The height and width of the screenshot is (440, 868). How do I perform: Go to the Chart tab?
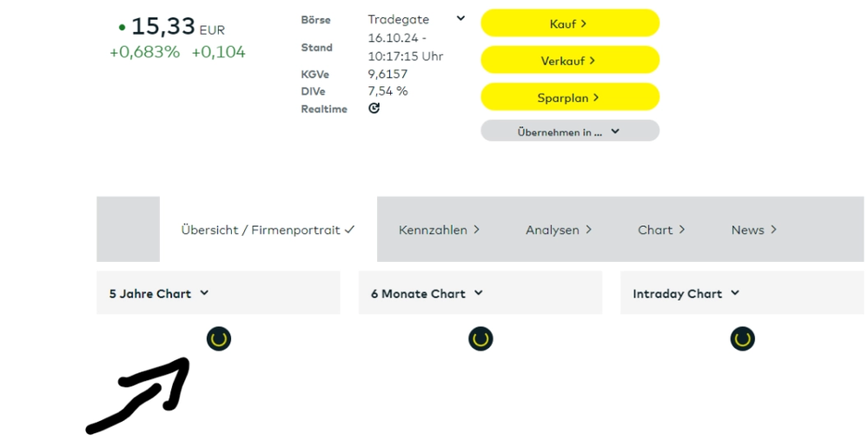coord(661,230)
